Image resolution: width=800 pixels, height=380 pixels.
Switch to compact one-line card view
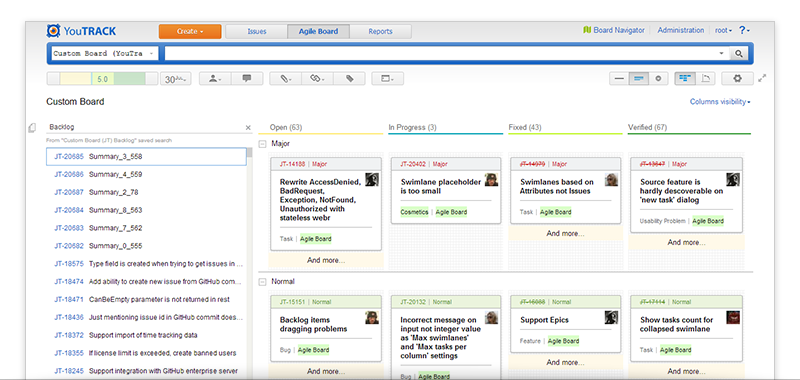pos(619,79)
